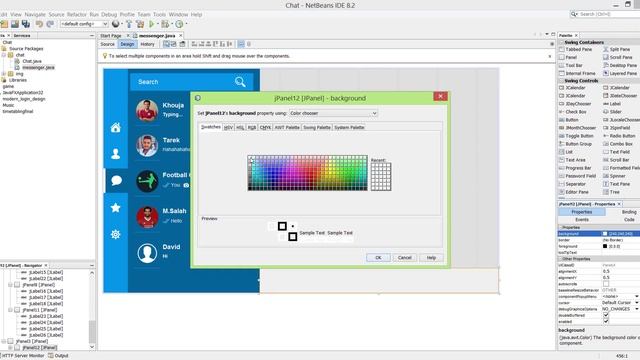Select messenger.java in the Projects tree
640x360 pixels.
point(38,67)
